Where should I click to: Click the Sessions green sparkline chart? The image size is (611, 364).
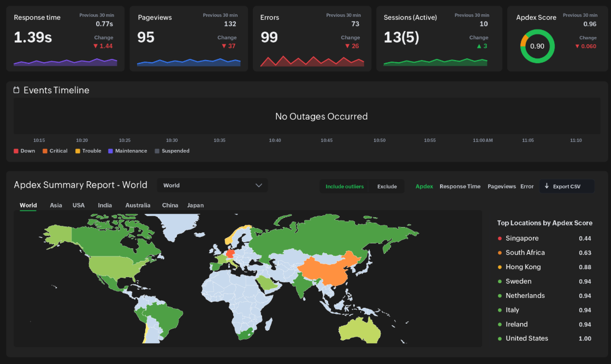(x=435, y=62)
